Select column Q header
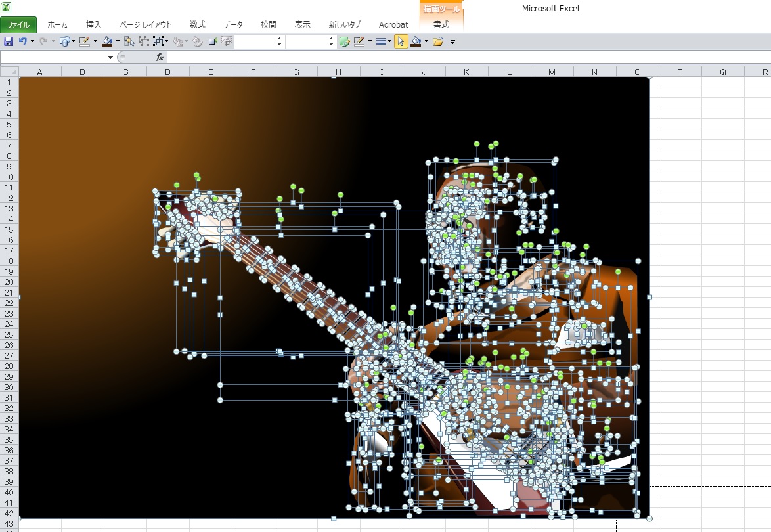Image resolution: width=771 pixels, height=532 pixels. pos(723,72)
